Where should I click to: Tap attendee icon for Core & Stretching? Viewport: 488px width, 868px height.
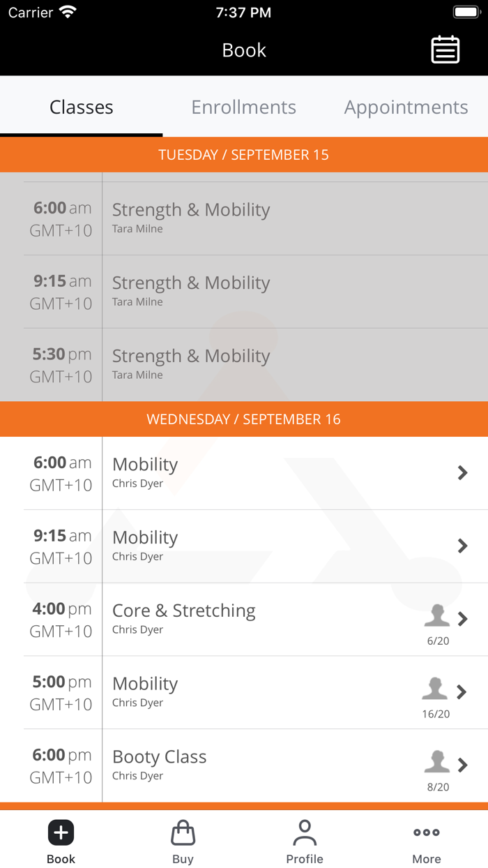[x=437, y=616]
